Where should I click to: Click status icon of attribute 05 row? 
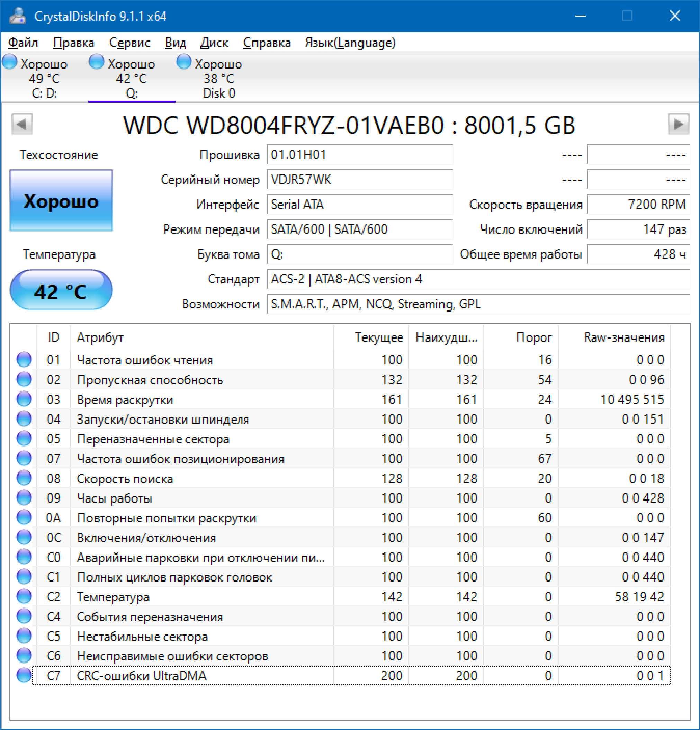pyautogui.click(x=24, y=439)
